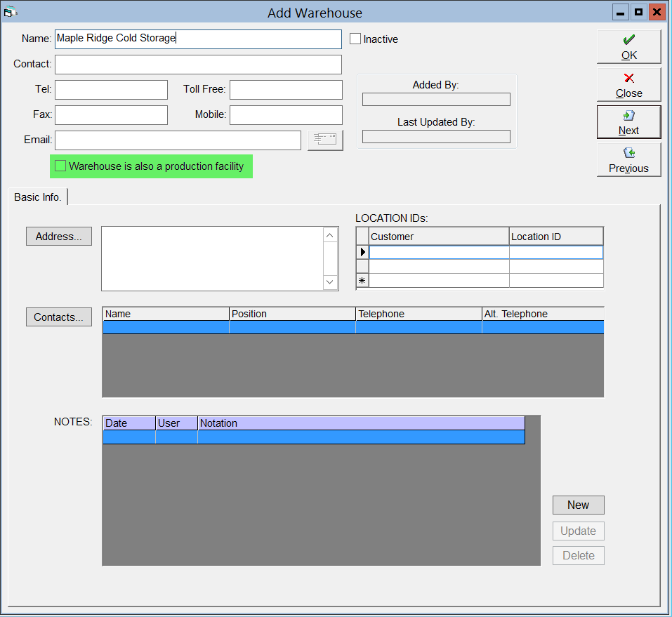Focus the Contact text field
Viewport: 672px width, 617px height.
pos(198,65)
